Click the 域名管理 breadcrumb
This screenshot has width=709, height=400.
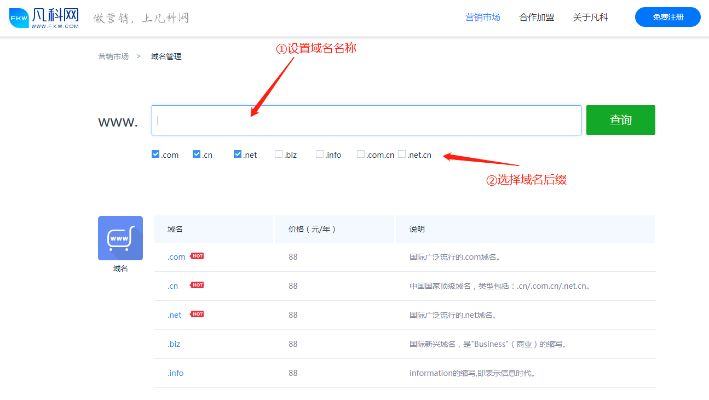[166, 56]
